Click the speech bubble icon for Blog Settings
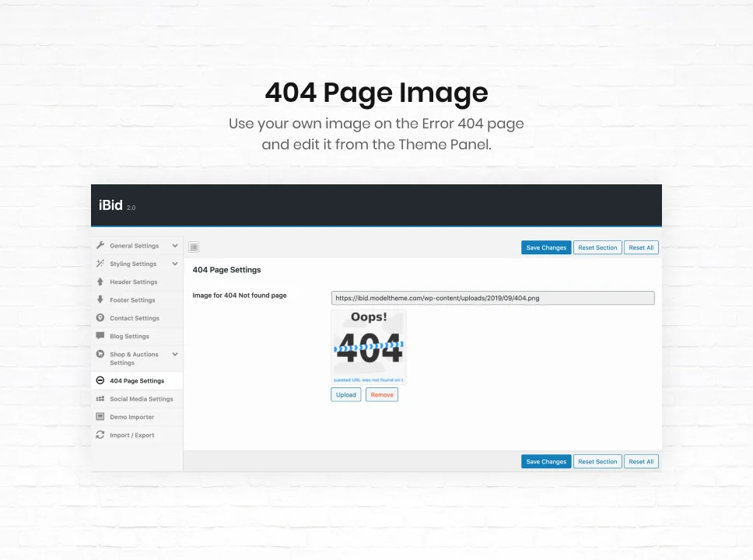Image resolution: width=753 pixels, height=560 pixels. pos(100,336)
